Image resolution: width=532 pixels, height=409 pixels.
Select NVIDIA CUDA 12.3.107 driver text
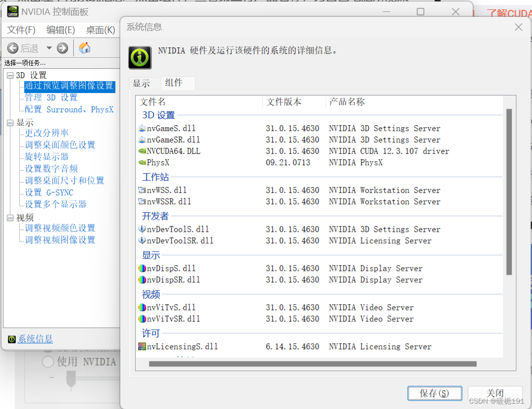pos(389,151)
